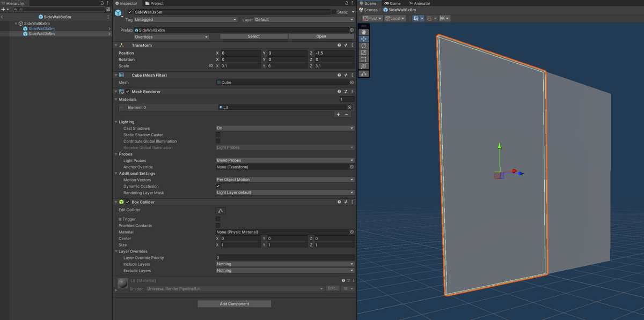Collapse the Layer Overrides foldout

click(x=116, y=251)
